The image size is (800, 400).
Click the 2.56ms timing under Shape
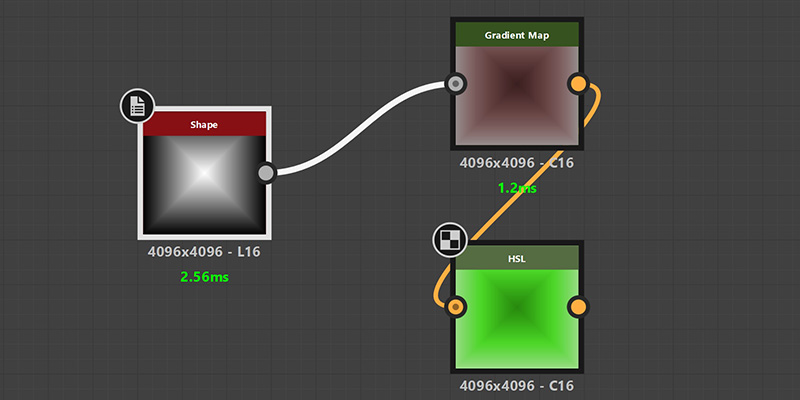(x=204, y=277)
